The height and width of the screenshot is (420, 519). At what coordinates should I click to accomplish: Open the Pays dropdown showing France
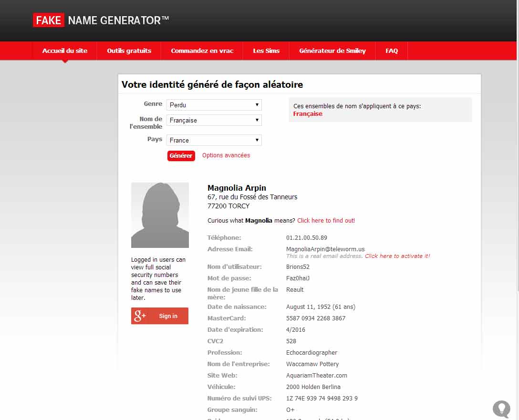tap(214, 140)
